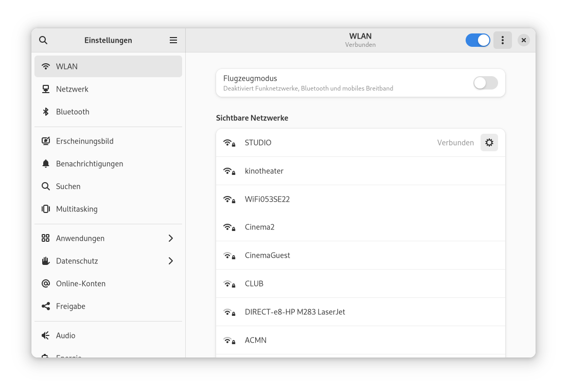Screen dimensions: 567x392
Task: Click the search magnifier icon in Einstellungen header
Action: pyautogui.click(x=43, y=40)
